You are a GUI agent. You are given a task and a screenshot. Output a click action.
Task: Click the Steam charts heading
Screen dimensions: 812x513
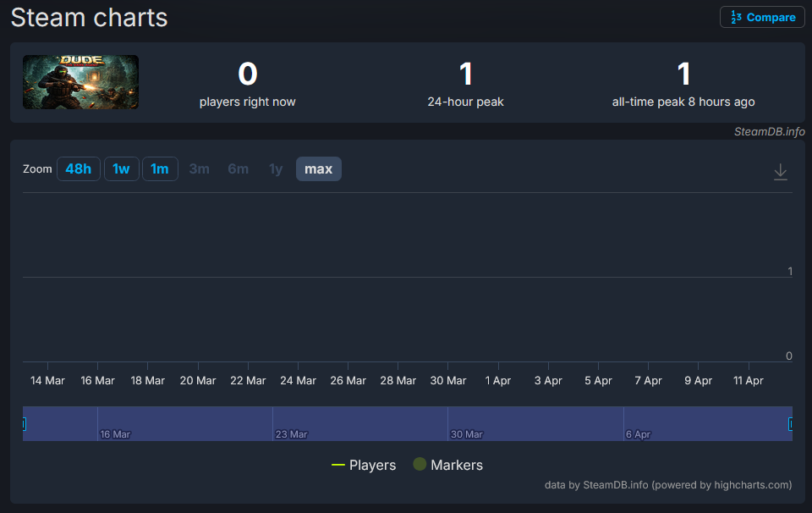pyautogui.click(x=89, y=18)
